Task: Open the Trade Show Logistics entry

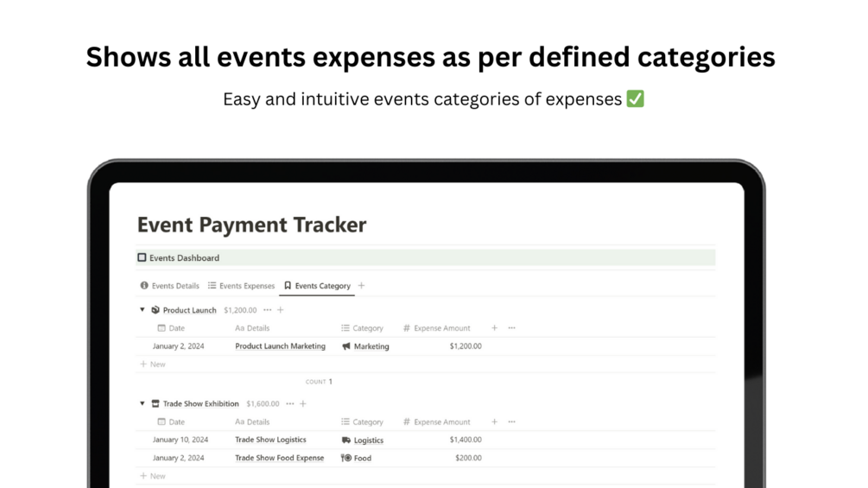Action: (270, 440)
